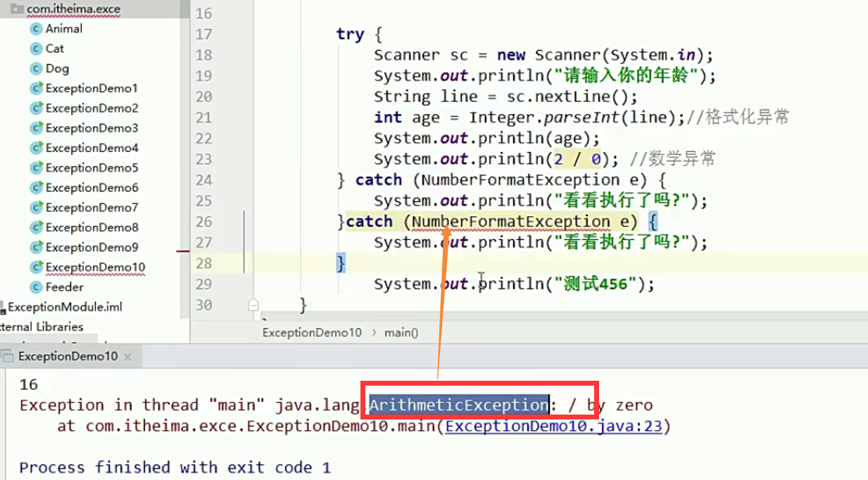Select the Dog class icon

pyautogui.click(x=37, y=68)
